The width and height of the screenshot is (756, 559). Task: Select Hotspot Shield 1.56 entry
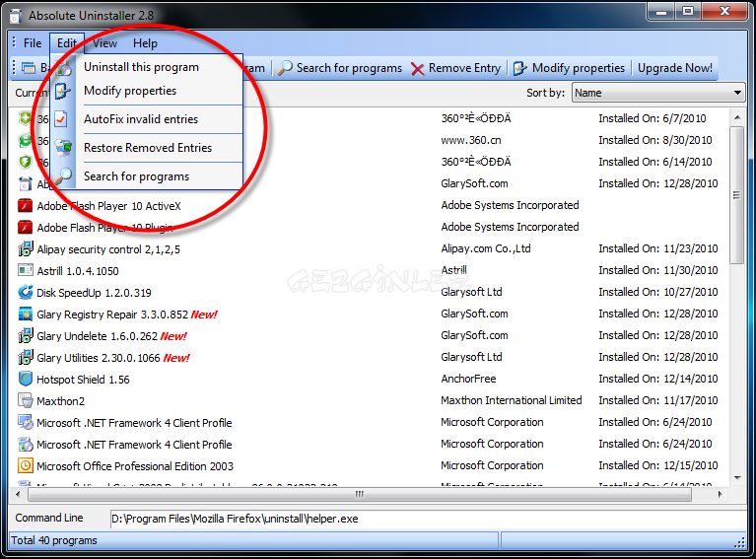(x=83, y=380)
